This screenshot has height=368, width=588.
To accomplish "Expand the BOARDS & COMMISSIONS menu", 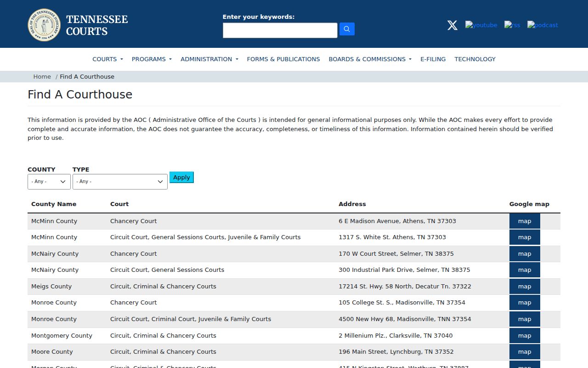I will (x=370, y=59).
